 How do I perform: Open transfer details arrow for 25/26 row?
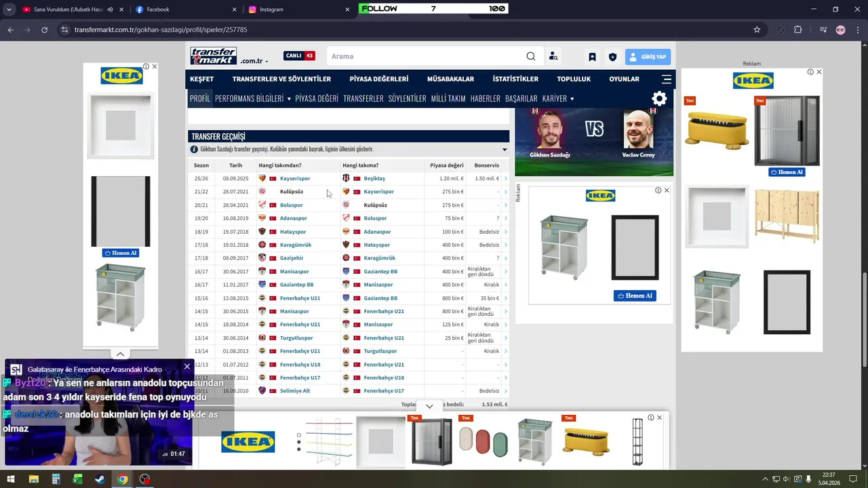pyautogui.click(x=506, y=178)
